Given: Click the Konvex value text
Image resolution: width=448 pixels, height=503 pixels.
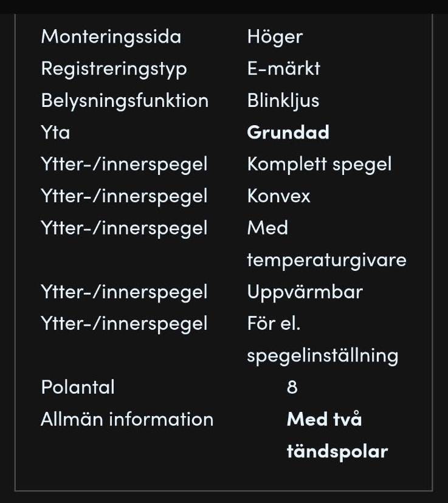Looking at the screenshot, I should tap(278, 196).
